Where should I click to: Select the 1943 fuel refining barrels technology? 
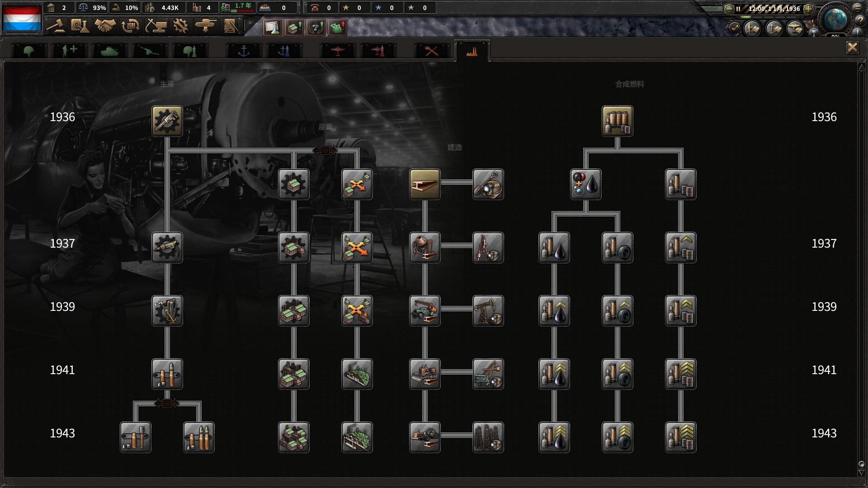coord(681,437)
